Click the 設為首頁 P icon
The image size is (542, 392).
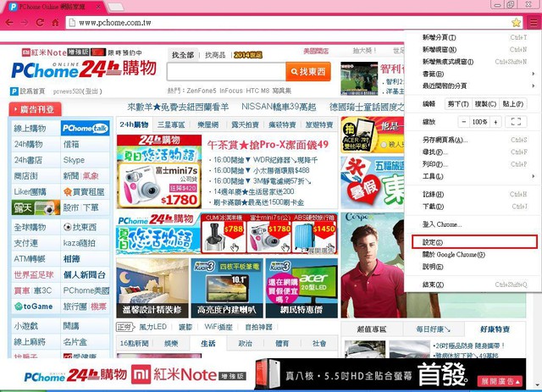point(14,91)
